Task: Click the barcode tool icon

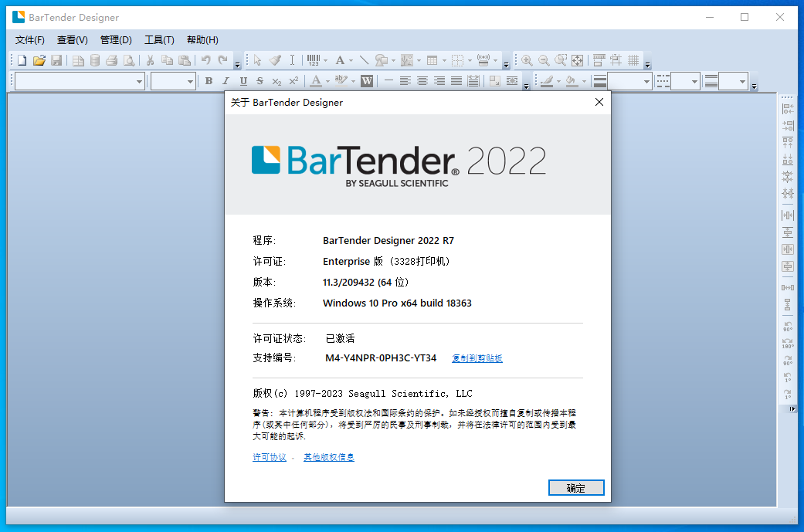Action: point(314,60)
